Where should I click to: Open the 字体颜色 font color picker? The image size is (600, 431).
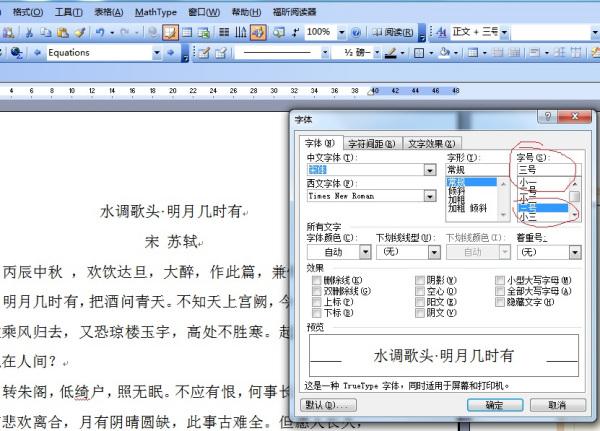pyautogui.click(x=364, y=251)
